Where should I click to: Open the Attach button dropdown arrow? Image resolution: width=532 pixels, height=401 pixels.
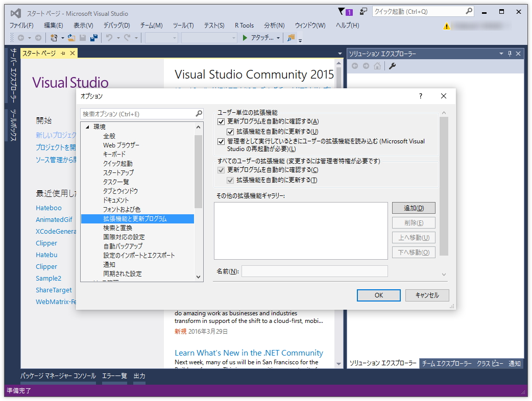(x=278, y=38)
